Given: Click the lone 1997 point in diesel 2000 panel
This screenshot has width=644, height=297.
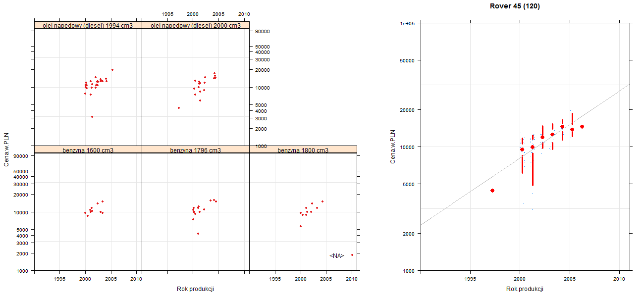Looking at the screenshot, I should pos(179,108).
